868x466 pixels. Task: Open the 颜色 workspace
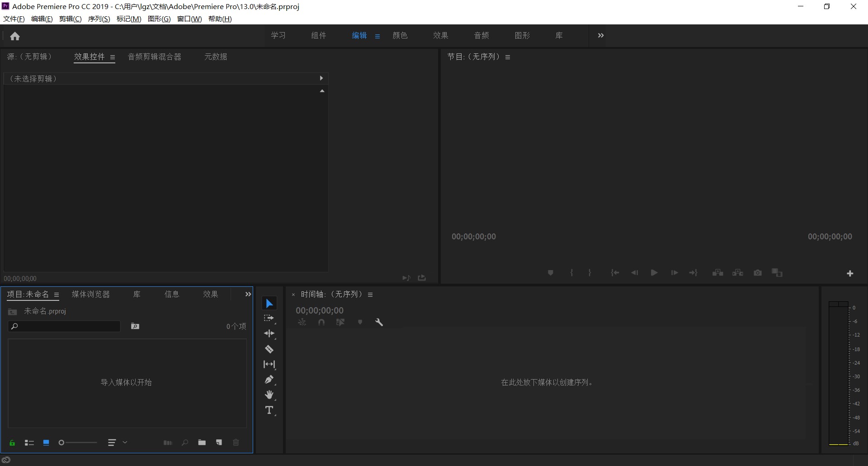pos(400,35)
